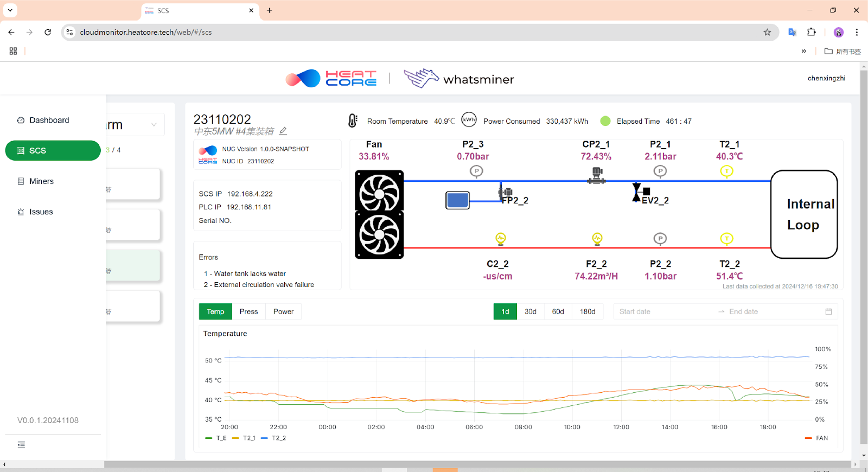Close the SCS browser tab
This screenshot has height=472, width=868.
click(x=251, y=10)
